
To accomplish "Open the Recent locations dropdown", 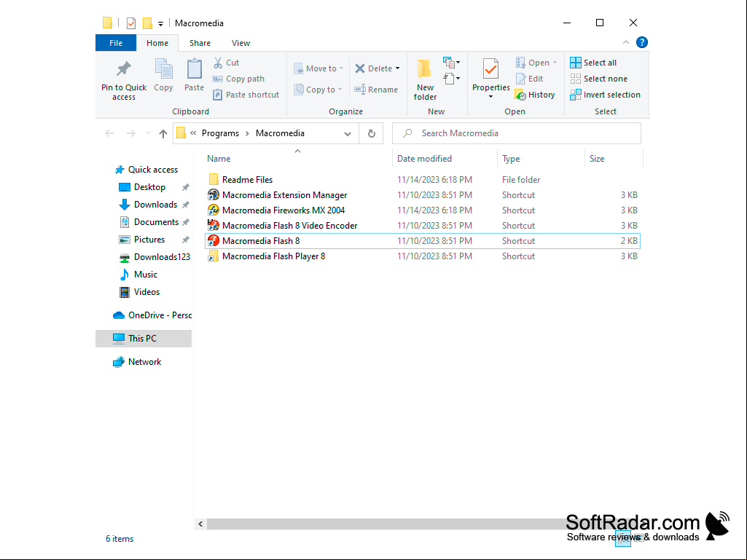I will pyautogui.click(x=148, y=133).
